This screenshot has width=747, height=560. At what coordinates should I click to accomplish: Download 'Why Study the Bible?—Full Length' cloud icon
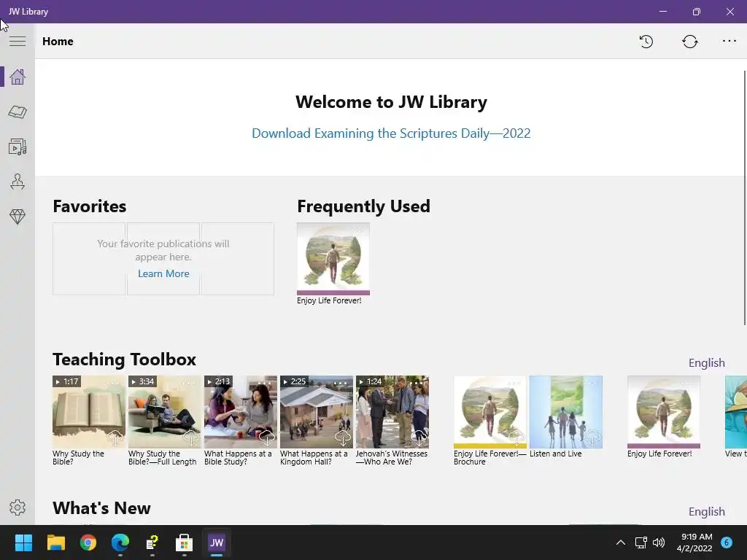pos(190,437)
